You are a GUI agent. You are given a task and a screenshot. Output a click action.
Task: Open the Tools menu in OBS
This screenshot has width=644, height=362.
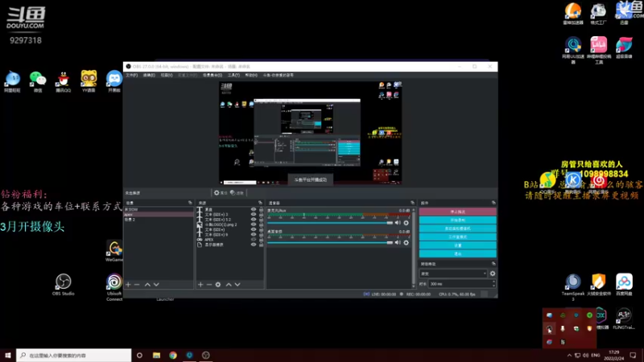point(233,75)
